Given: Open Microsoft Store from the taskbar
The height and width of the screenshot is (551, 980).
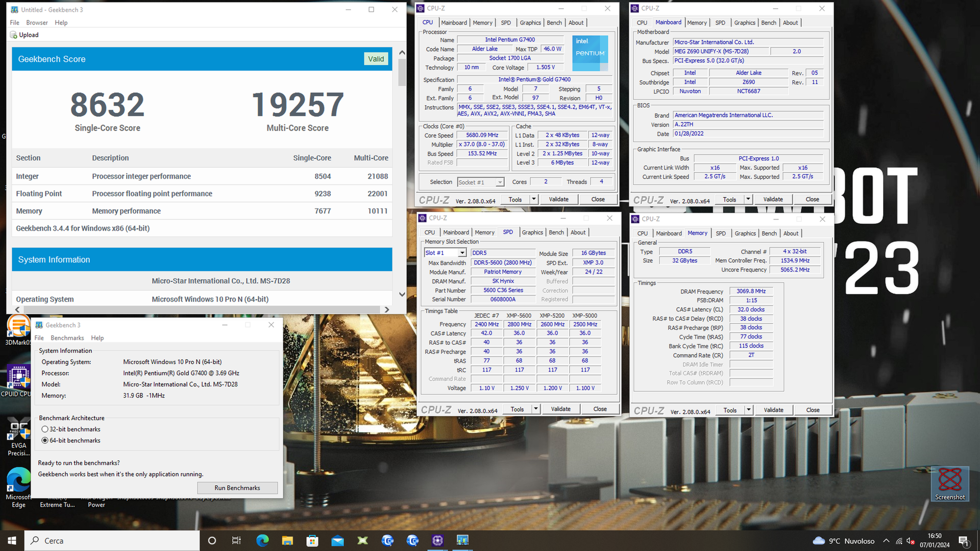Looking at the screenshot, I should (312, 540).
